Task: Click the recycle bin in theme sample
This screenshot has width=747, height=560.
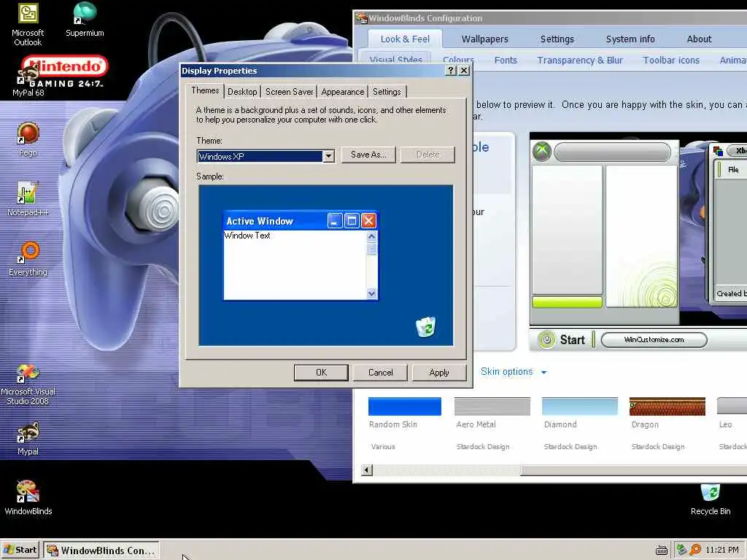Action: pos(425,327)
